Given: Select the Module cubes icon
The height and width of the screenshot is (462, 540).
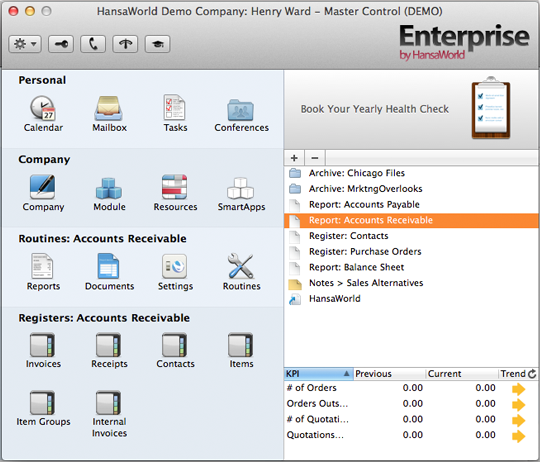Looking at the screenshot, I should click(108, 188).
